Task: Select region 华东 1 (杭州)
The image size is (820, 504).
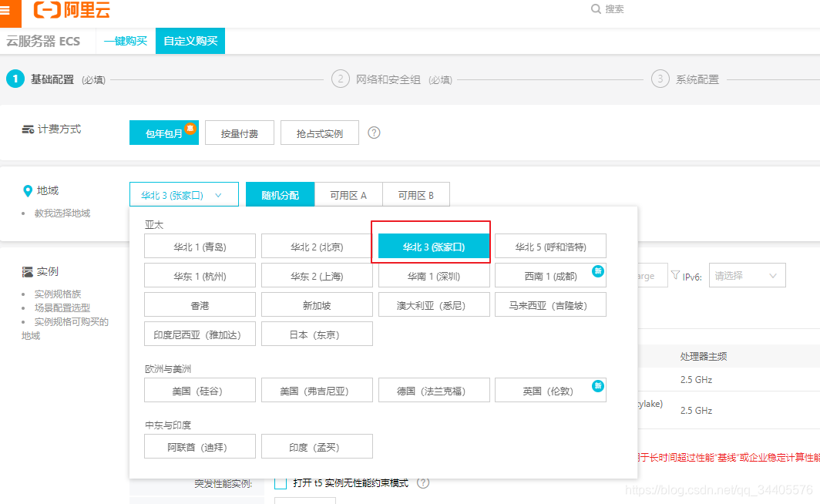Action: [200, 276]
